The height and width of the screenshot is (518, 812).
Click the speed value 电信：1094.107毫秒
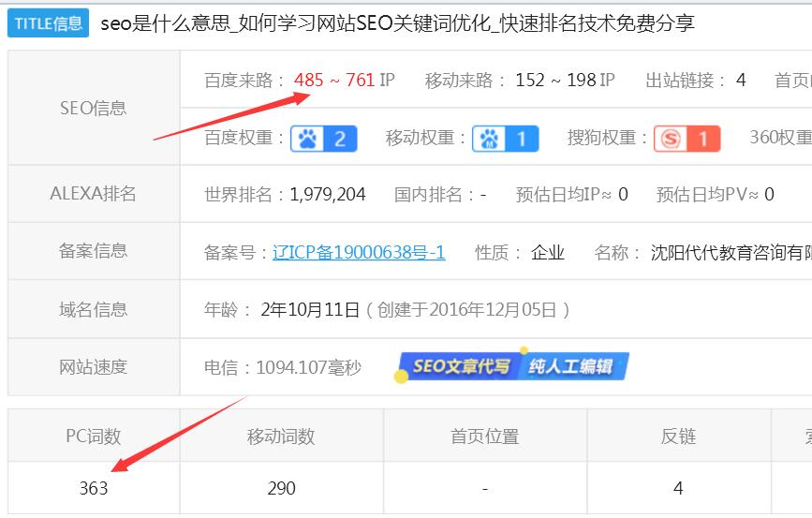[x=283, y=367]
